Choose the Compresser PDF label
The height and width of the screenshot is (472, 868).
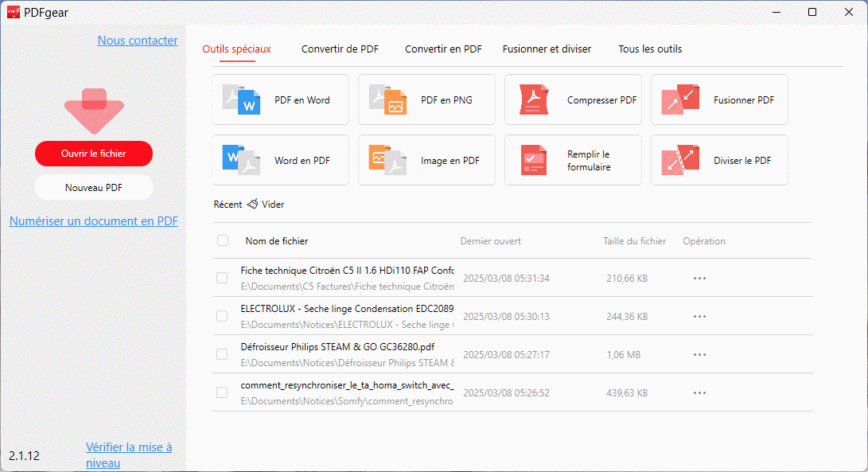pyautogui.click(x=601, y=100)
